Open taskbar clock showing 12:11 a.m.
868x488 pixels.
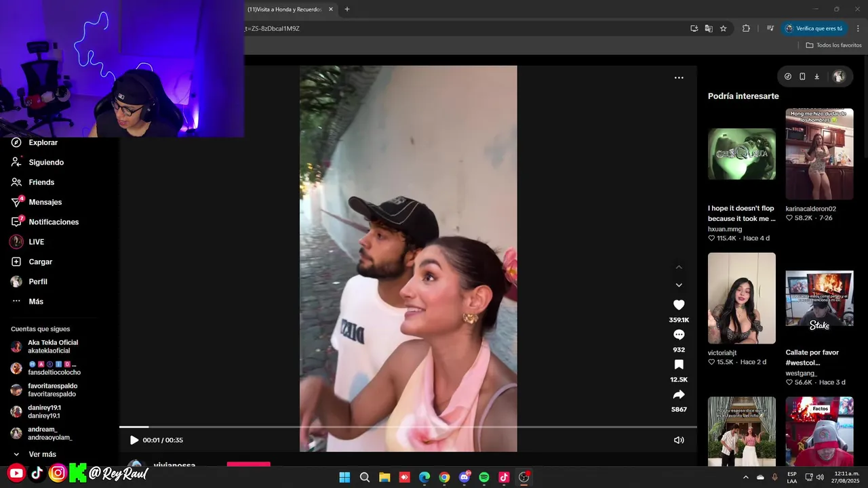[x=846, y=477]
